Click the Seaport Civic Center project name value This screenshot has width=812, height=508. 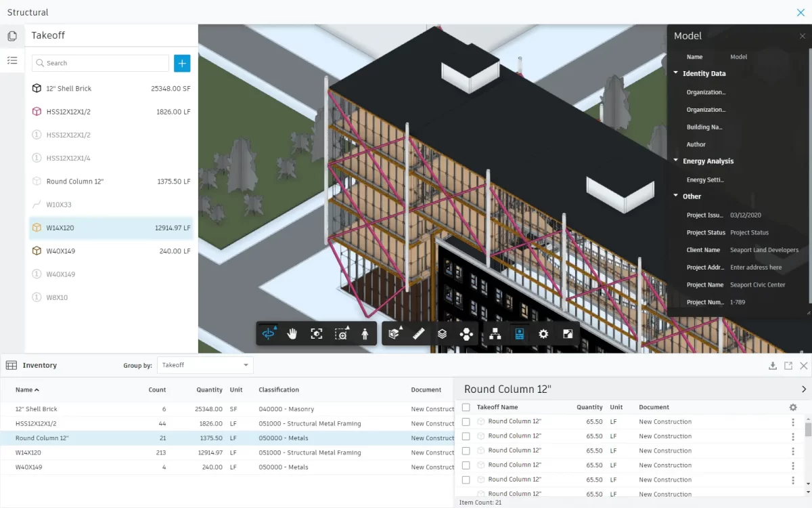click(759, 284)
